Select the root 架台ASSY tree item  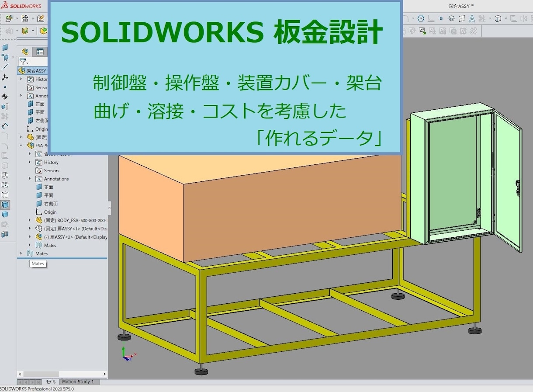pyautogui.click(x=33, y=71)
